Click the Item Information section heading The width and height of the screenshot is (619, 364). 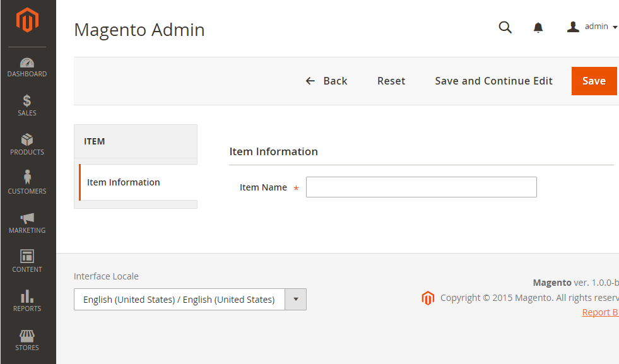pyautogui.click(x=274, y=151)
